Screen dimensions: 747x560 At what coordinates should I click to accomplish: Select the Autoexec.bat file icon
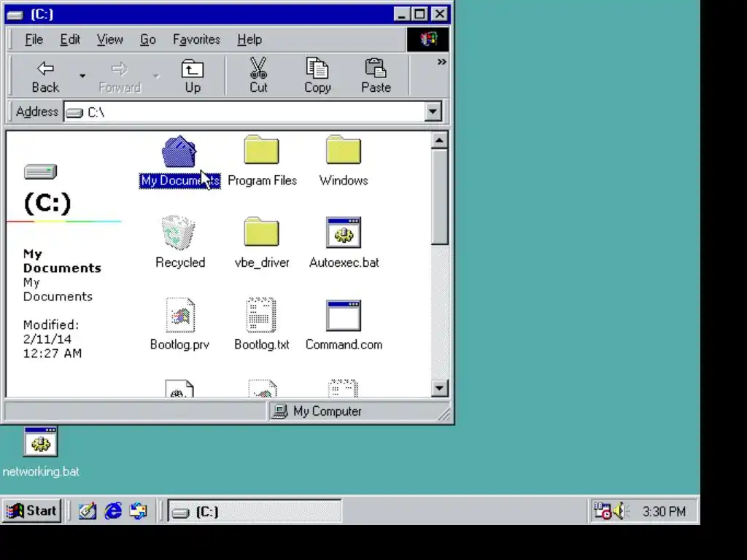point(344,233)
